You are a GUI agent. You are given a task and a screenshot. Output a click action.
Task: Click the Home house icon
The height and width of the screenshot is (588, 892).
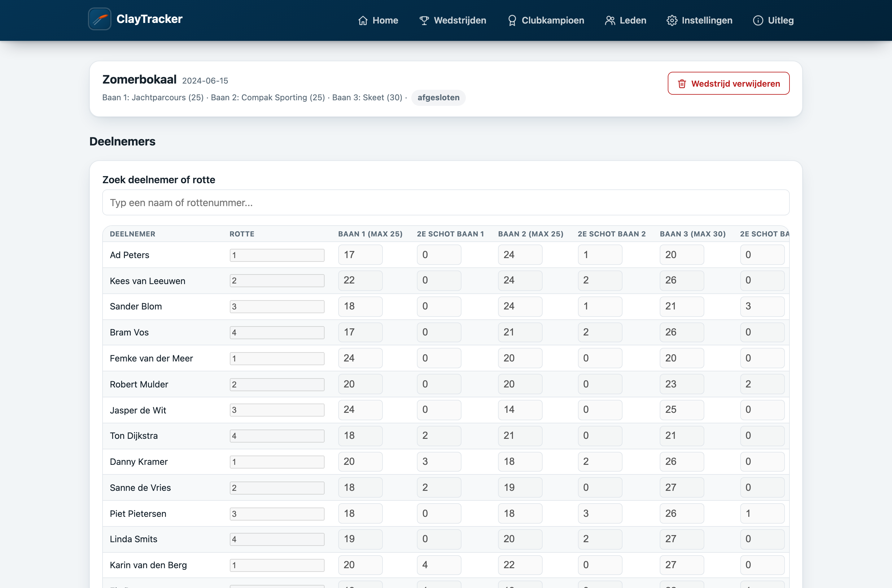pos(363,21)
